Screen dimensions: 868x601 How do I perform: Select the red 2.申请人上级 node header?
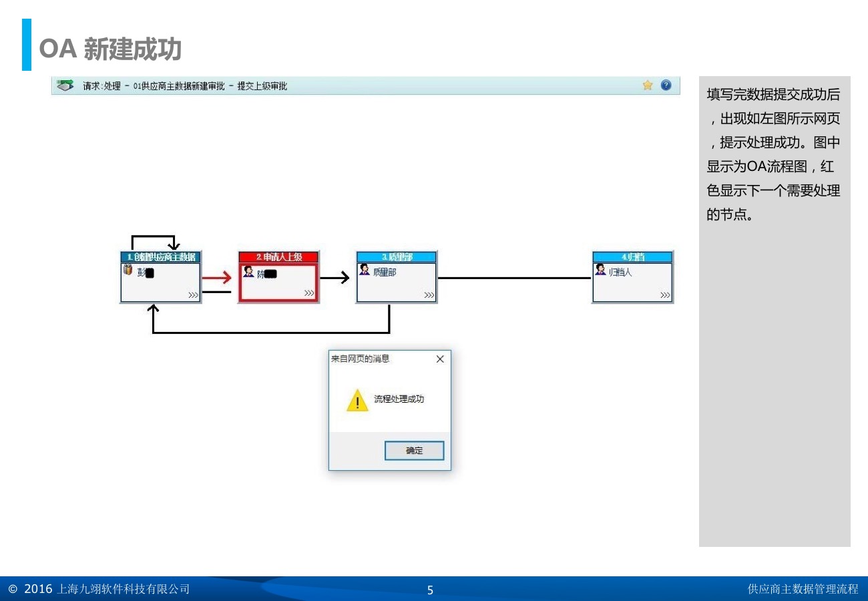pos(278,257)
